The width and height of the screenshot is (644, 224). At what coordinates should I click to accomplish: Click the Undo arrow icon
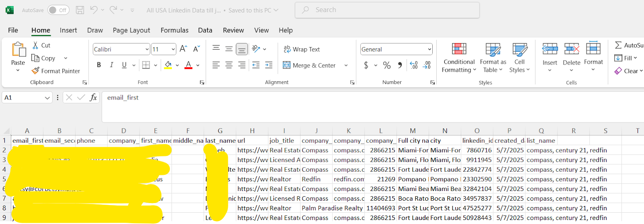pyautogui.click(x=94, y=10)
